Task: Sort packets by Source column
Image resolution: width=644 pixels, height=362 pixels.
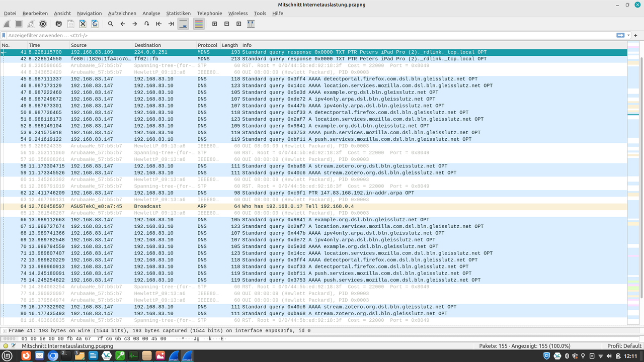Action: (x=101, y=45)
